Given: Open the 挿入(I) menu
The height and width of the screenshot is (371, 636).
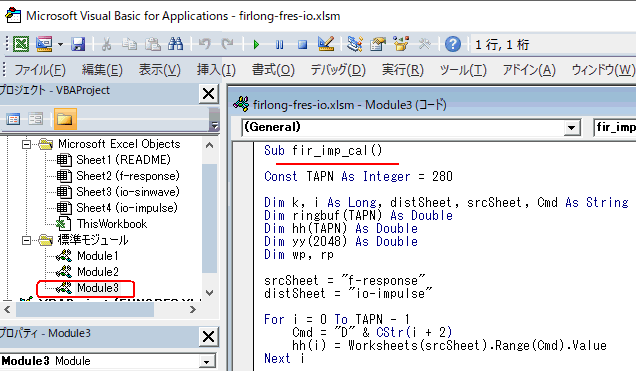Looking at the screenshot, I should coord(216,70).
